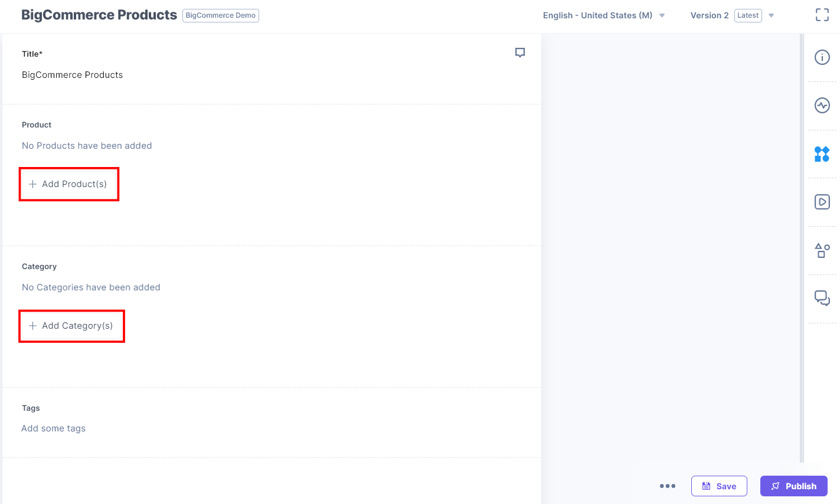Click the Publish button
840x504 pixels.
794,486
